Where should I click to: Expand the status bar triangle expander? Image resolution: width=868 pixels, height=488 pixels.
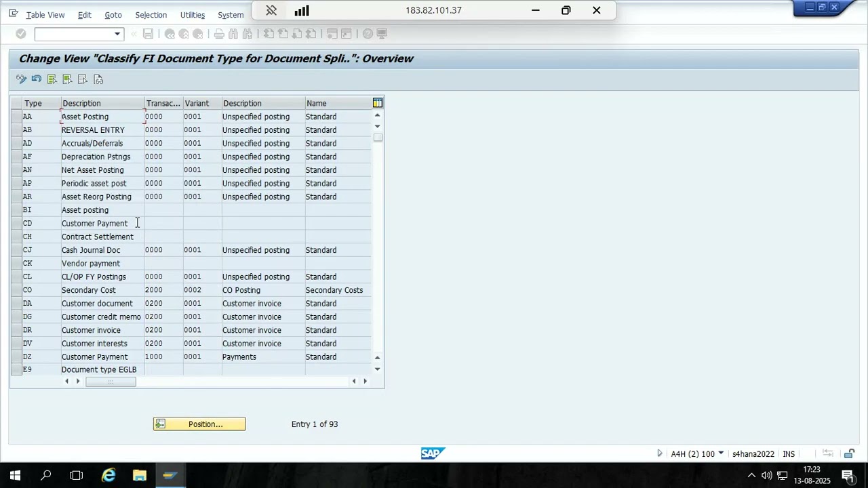tap(659, 453)
